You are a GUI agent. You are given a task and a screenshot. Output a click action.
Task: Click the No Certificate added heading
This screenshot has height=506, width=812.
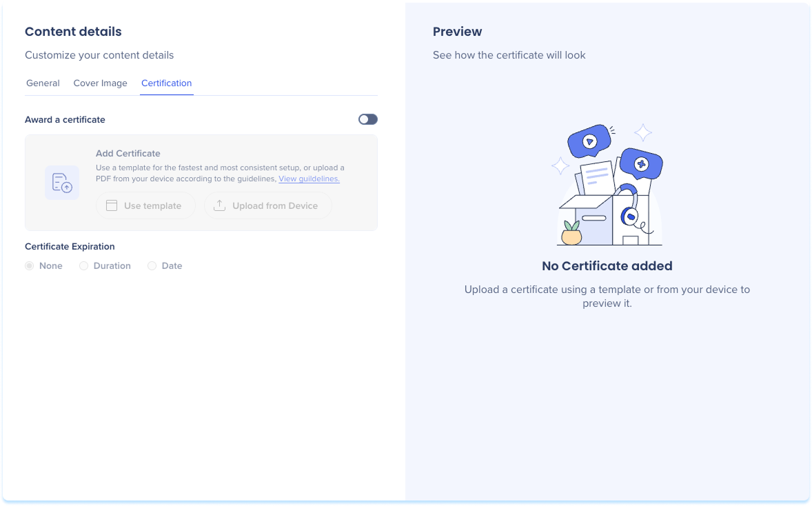click(607, 266)
